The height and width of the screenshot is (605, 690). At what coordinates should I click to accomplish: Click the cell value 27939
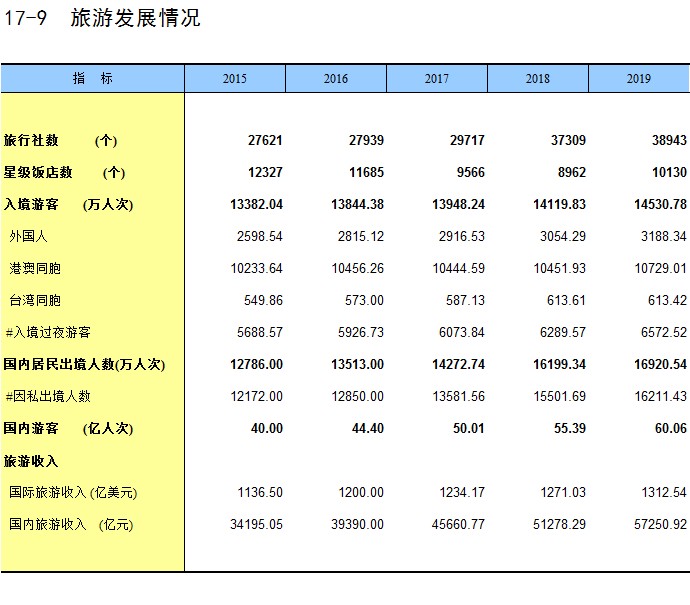coord(366,140)
